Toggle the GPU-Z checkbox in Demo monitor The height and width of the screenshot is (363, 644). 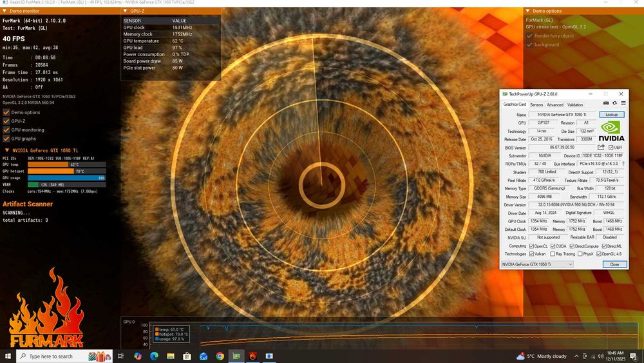6,121
